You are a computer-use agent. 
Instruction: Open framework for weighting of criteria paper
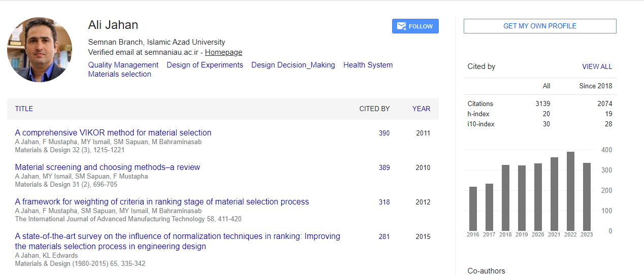[162, 202]
